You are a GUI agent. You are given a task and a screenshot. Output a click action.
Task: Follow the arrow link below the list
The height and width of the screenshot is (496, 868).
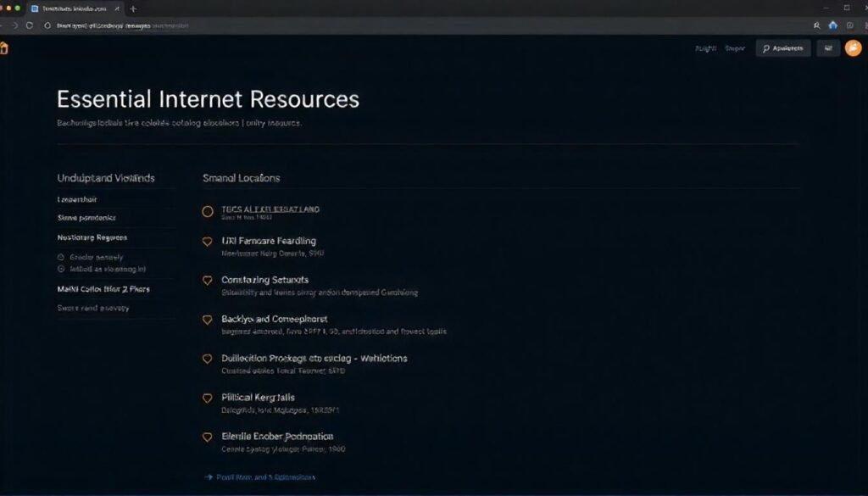(259, 477)
